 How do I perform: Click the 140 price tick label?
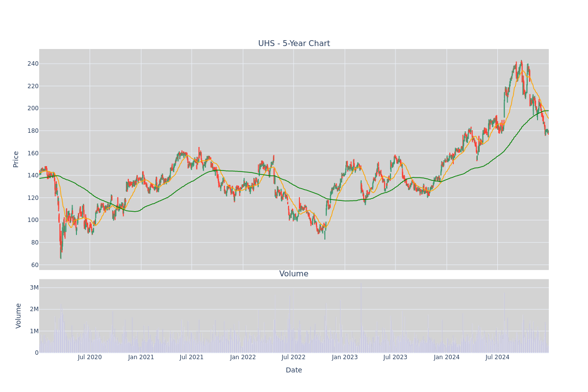click(33, 175)
